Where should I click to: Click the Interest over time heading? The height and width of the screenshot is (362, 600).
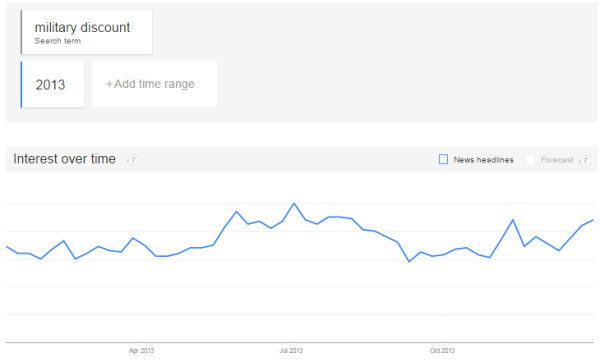64,159
